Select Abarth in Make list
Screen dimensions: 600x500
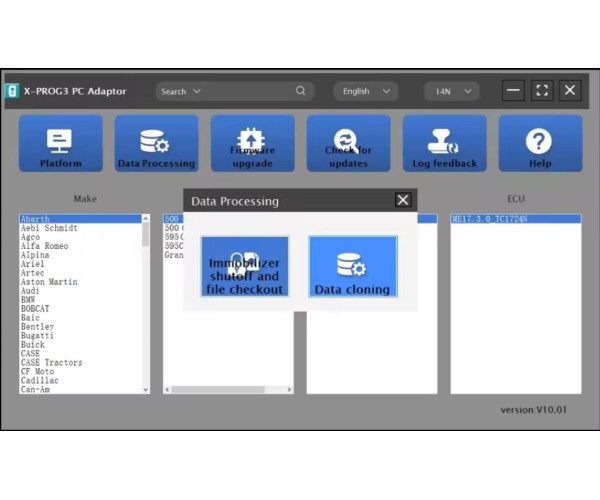coord(80,219)
